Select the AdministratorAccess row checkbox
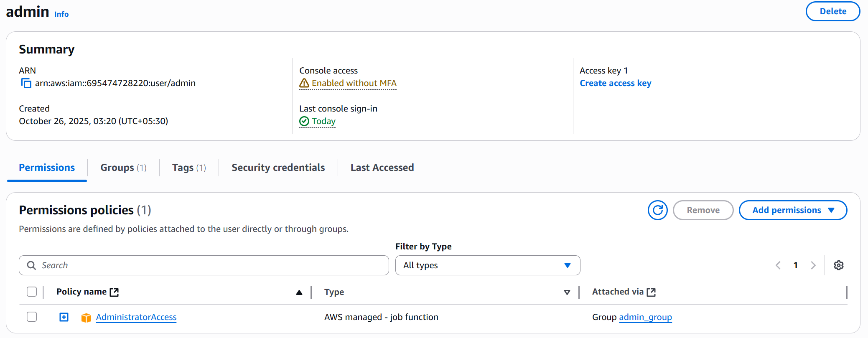 coord(32,317)
